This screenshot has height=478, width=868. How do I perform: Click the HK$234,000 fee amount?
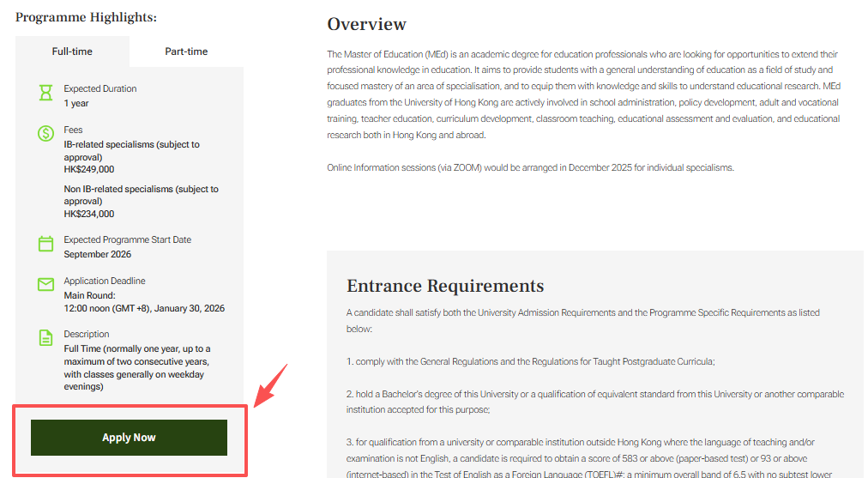pos(89,214)
